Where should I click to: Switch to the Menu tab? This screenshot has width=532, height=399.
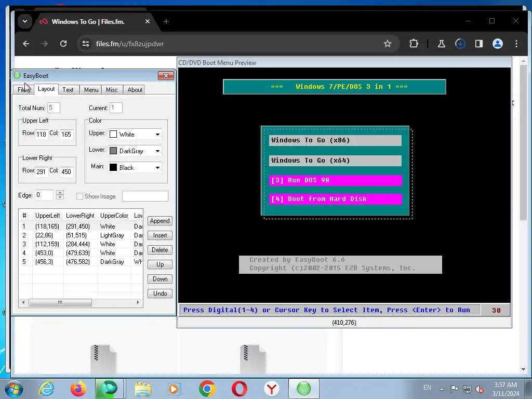(x=91, y=89)
